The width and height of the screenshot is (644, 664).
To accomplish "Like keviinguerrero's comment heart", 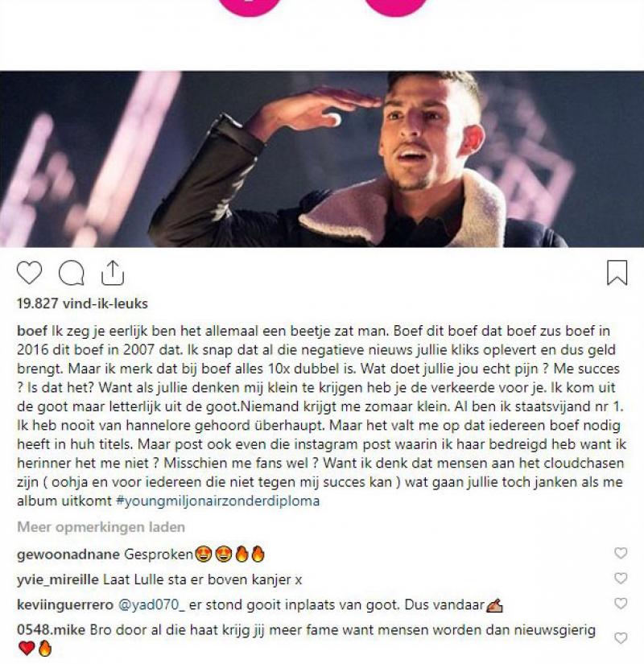I will pos(621,604).
